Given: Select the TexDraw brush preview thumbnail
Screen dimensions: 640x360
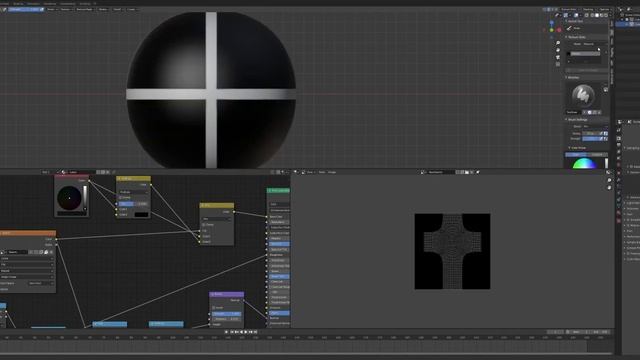Looking at the screenshot, I should click(583, 96).
